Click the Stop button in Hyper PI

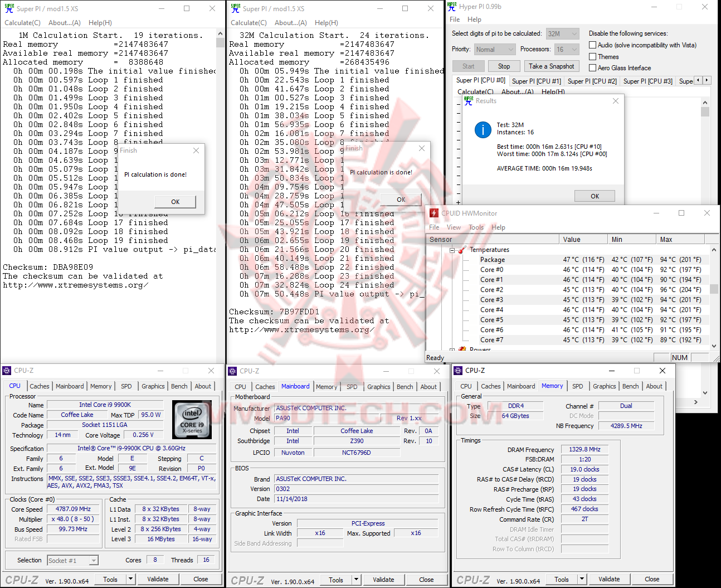[x=504, y=66]
